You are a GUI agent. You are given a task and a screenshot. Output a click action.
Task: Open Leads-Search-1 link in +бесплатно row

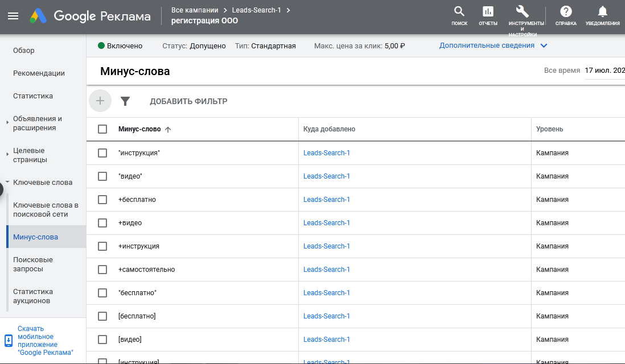[327, 200]
